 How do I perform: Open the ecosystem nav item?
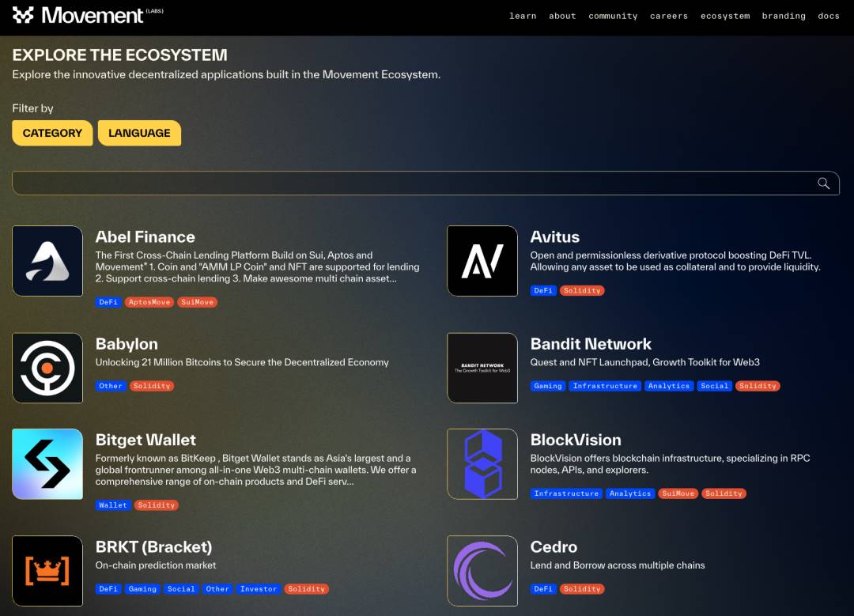(724, 16)
